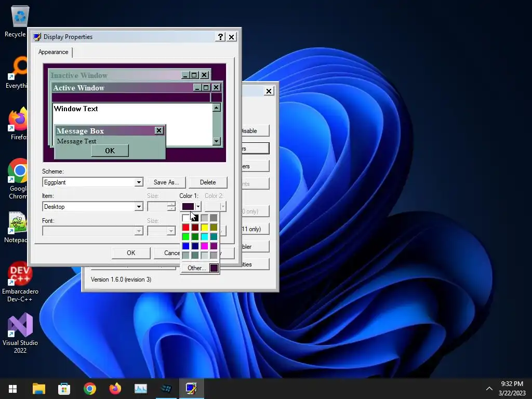Click Window Text in the preview
This screenshot has height=399, width=532.
76,109
